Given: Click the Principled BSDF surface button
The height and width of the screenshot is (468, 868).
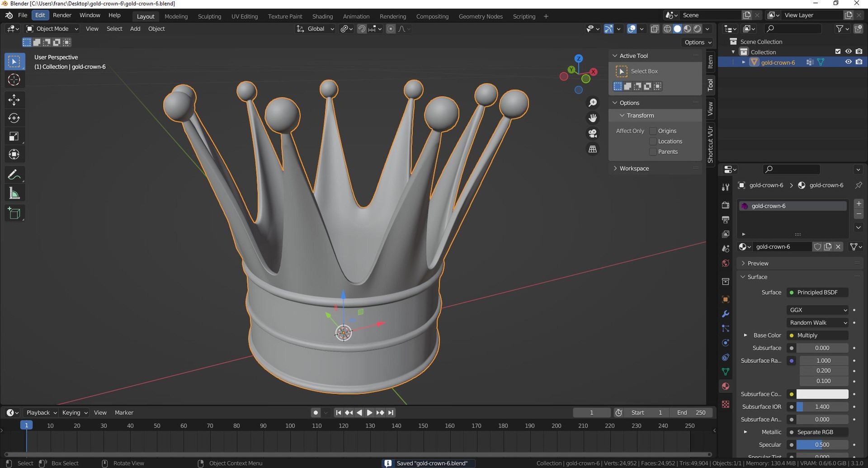Looking at the screenshot, I should (x=818, y=292).
